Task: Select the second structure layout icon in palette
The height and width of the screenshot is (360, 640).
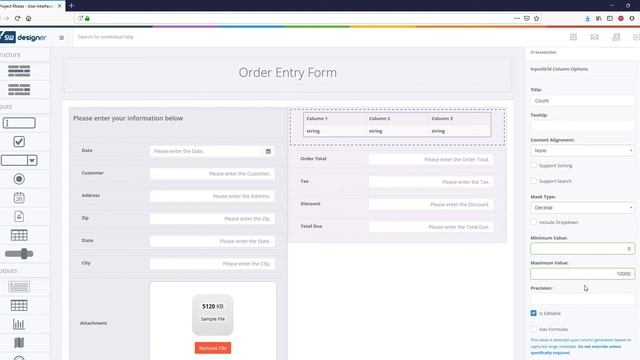Action: [x=19, y=89]
